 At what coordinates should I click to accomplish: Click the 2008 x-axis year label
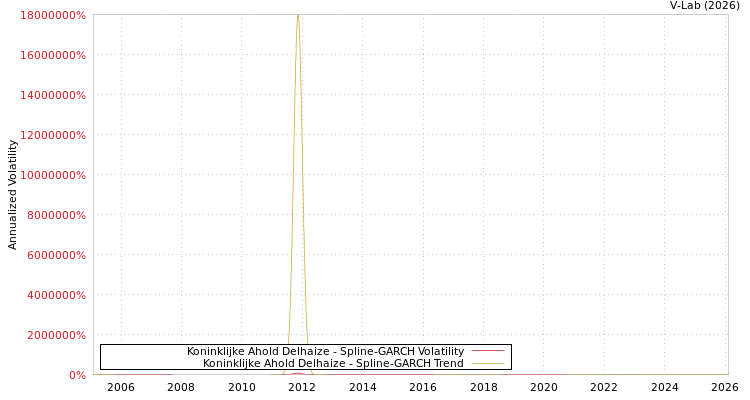point(181,387)
